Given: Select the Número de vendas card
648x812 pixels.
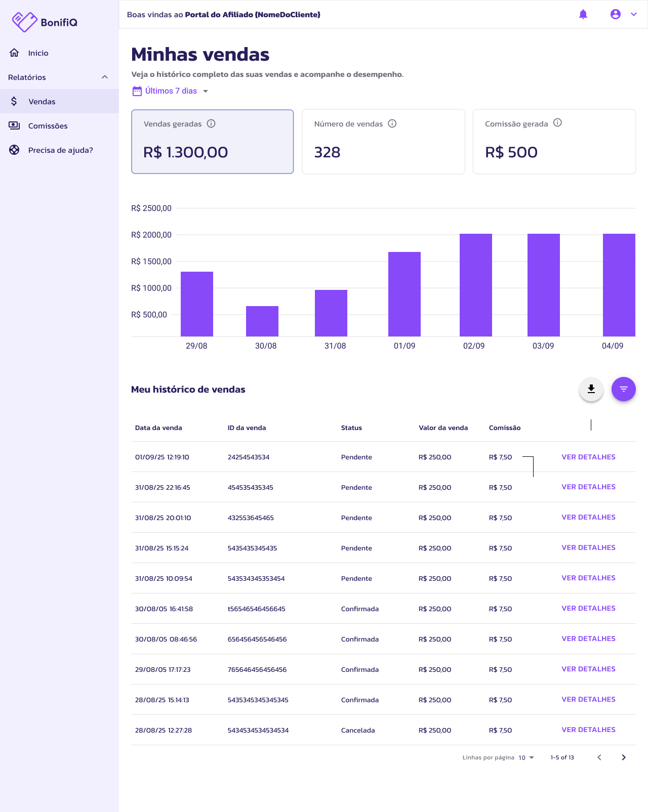Looking at the screenshot, I should [x=383, y=142].
